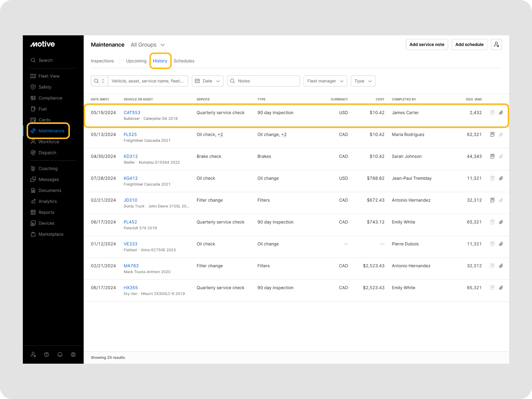Open notifications bell icon
The image size is (532, 399).
(x=60, y=355)
